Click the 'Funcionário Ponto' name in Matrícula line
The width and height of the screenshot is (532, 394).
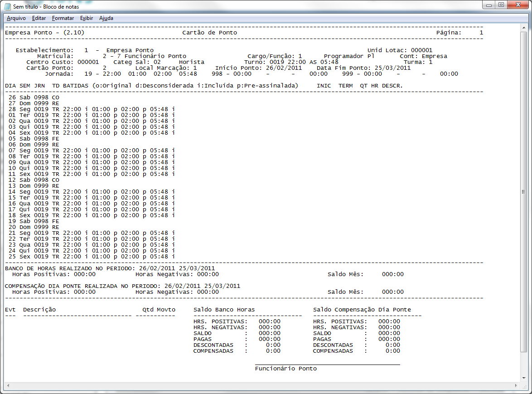(x=155, y=56)
